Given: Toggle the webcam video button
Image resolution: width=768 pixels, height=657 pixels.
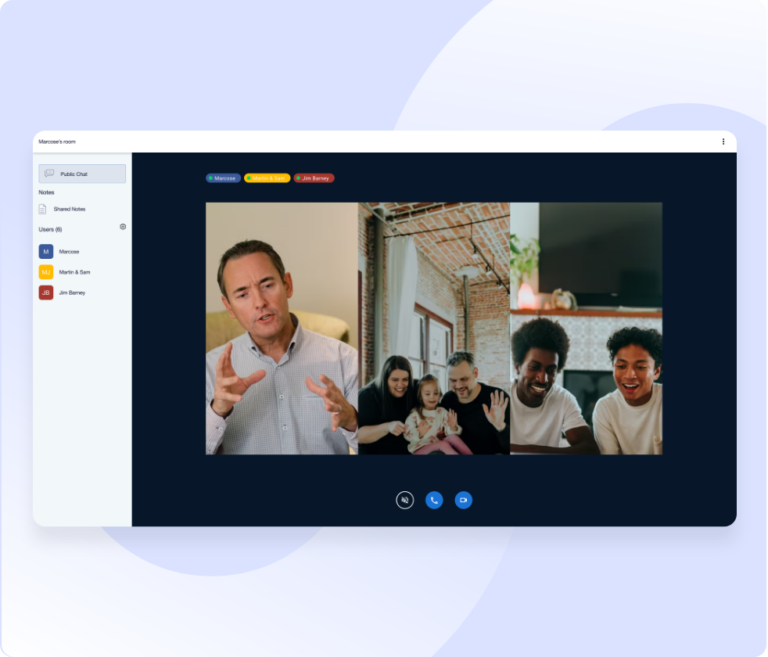Looking at the screenshot, I should [463, 500].
